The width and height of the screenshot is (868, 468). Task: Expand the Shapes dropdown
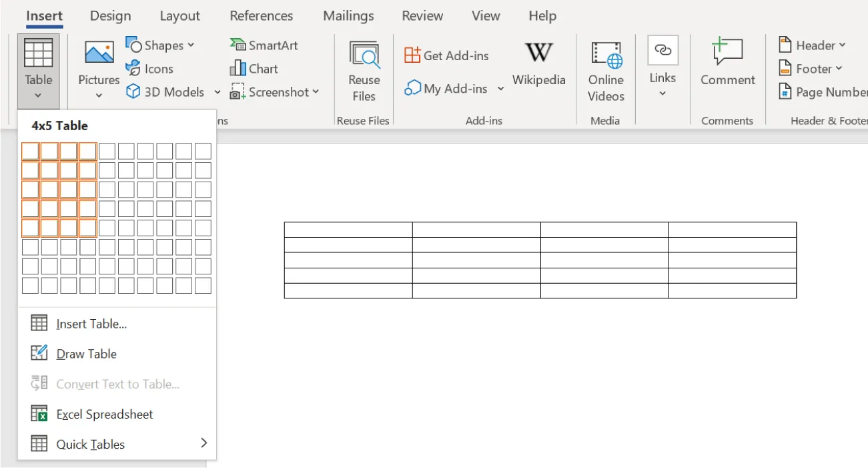click(190, 45)
